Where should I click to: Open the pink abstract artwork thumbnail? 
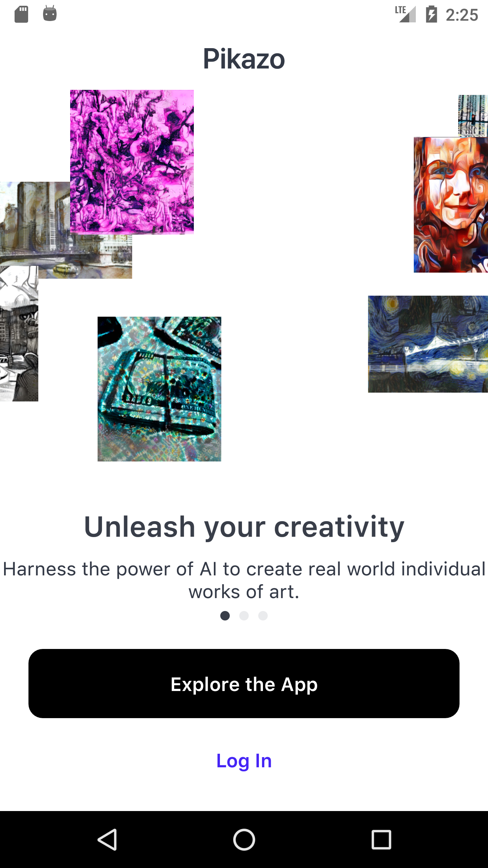pyautogui.click(x=132, y=162)
